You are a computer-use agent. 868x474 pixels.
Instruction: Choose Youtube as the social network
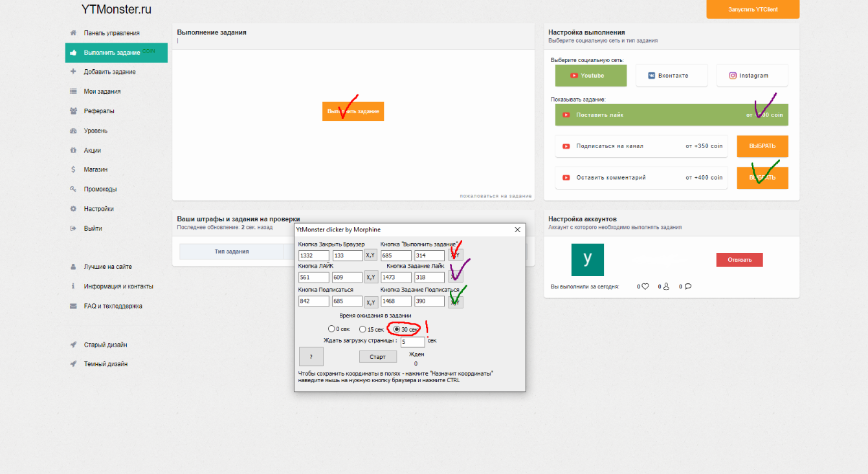click(x=591, y=75)
